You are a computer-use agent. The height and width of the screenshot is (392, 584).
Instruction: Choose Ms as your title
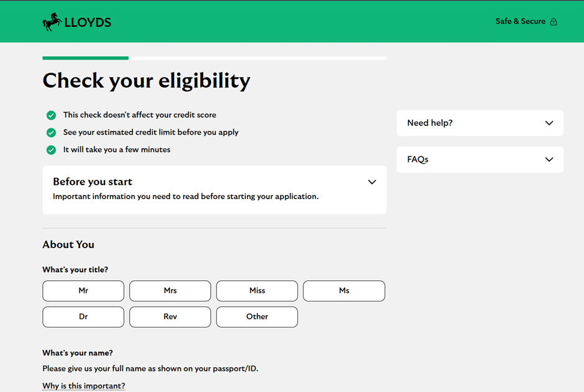tap(344, 291)
